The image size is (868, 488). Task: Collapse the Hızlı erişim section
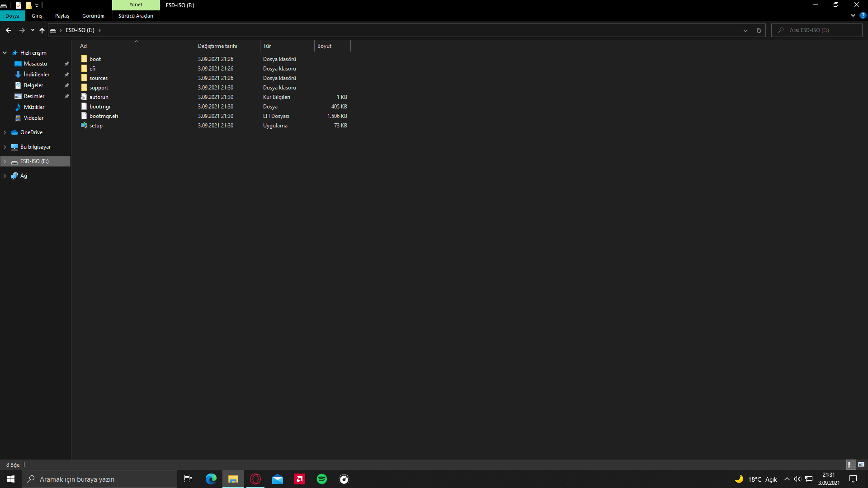pos(5,53)
